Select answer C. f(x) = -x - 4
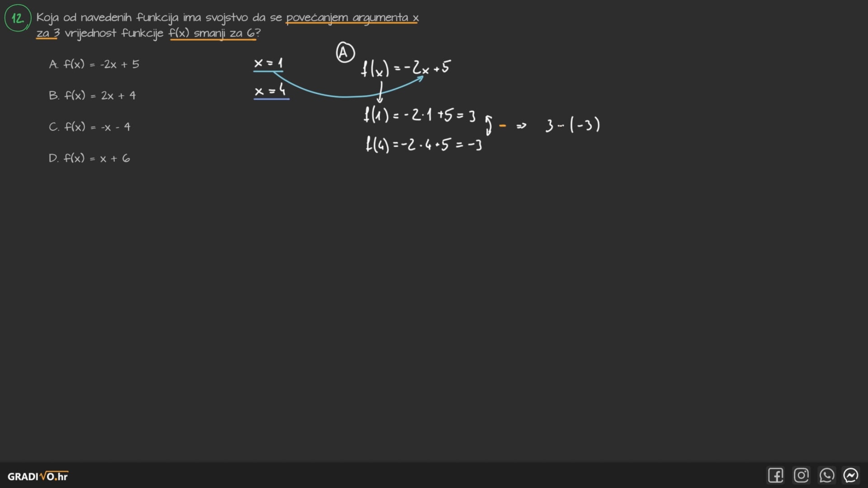 coord(90,127)
